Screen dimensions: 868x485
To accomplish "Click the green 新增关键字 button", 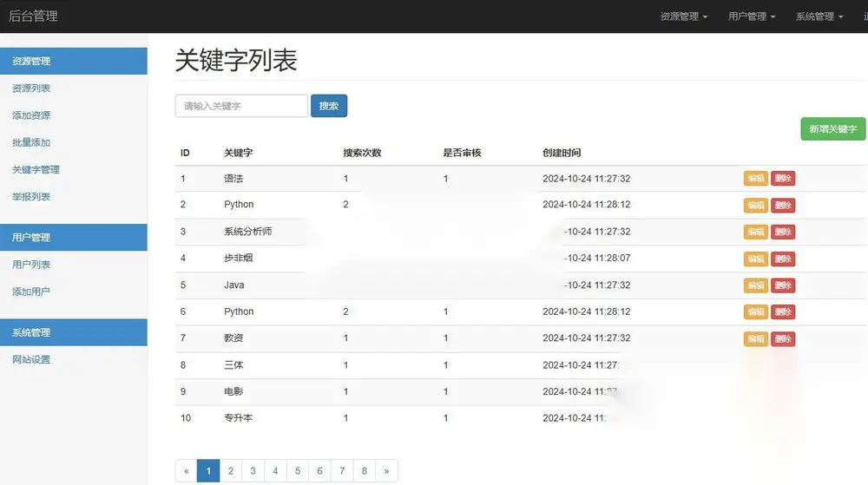I will tap(832, 129).
